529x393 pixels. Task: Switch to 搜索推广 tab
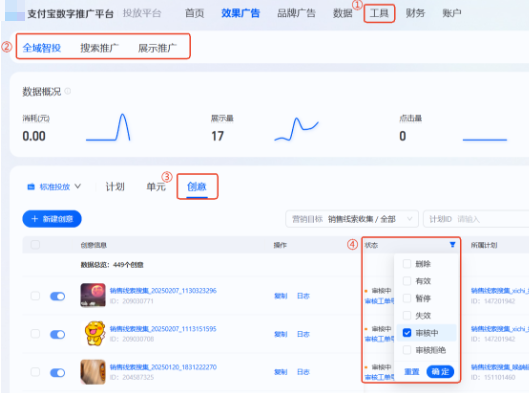pyautogui.click(x=99, y=48)
